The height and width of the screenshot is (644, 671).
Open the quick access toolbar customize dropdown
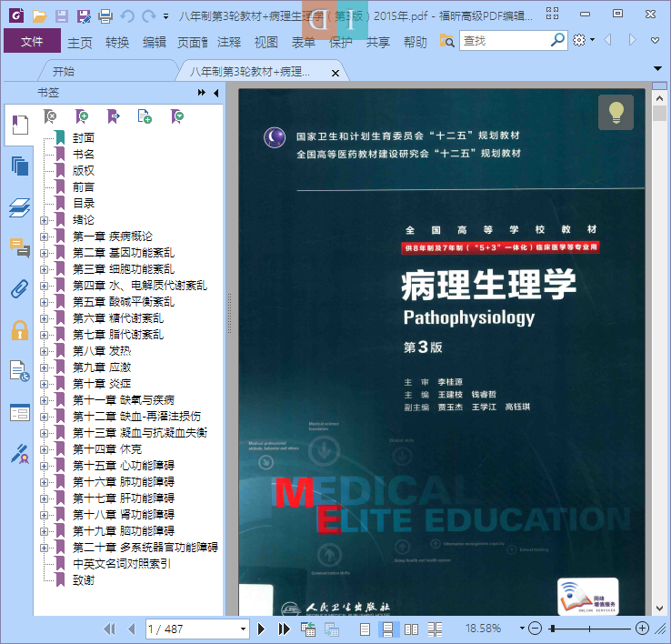pyautogui.click(x=165, y=17)
